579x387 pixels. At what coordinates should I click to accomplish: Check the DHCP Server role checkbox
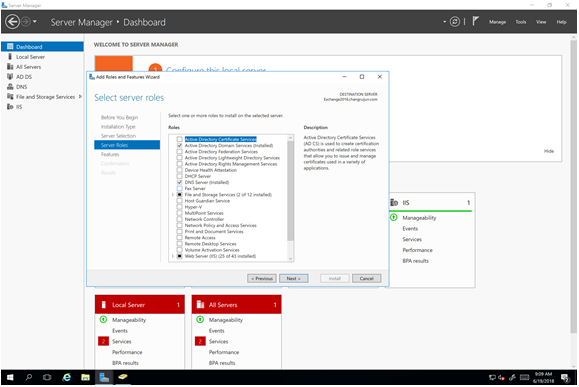tap(179, 176)
